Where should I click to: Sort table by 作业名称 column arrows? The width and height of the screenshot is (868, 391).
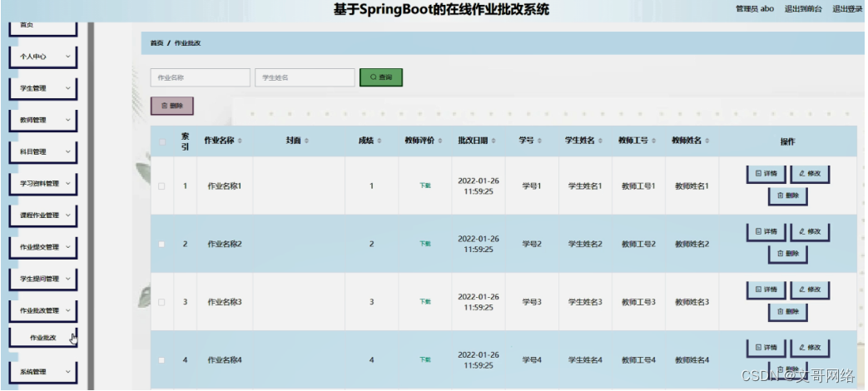click(240, 141)
